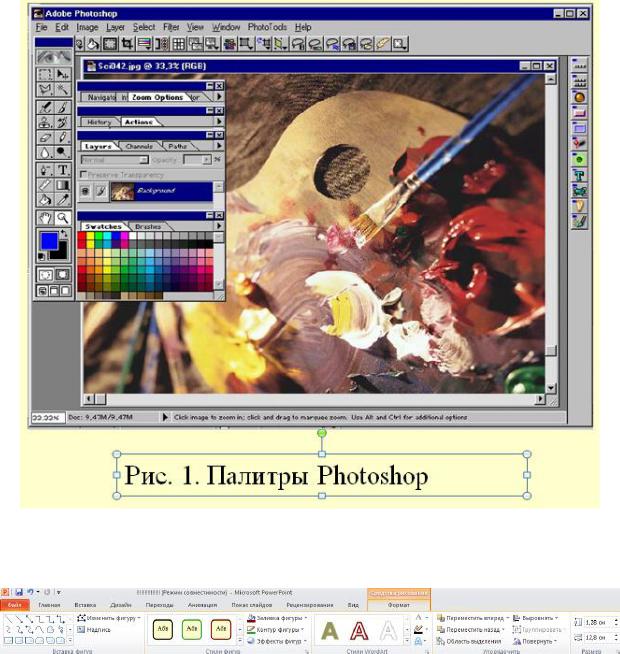This screenshot has height=654, width=620.
Task: Switch to the History tab
Action: [x=99, y=122]
